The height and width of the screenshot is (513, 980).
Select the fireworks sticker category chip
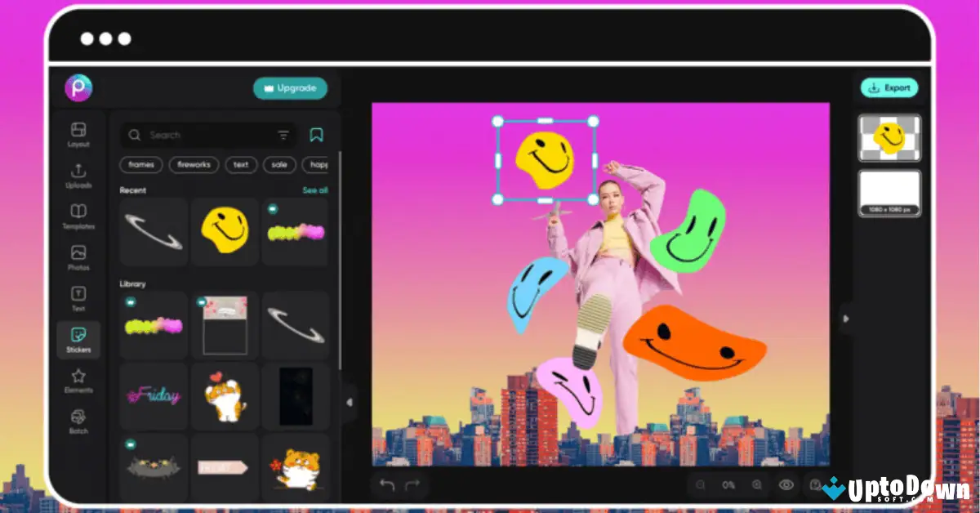[x=194, y=165]
